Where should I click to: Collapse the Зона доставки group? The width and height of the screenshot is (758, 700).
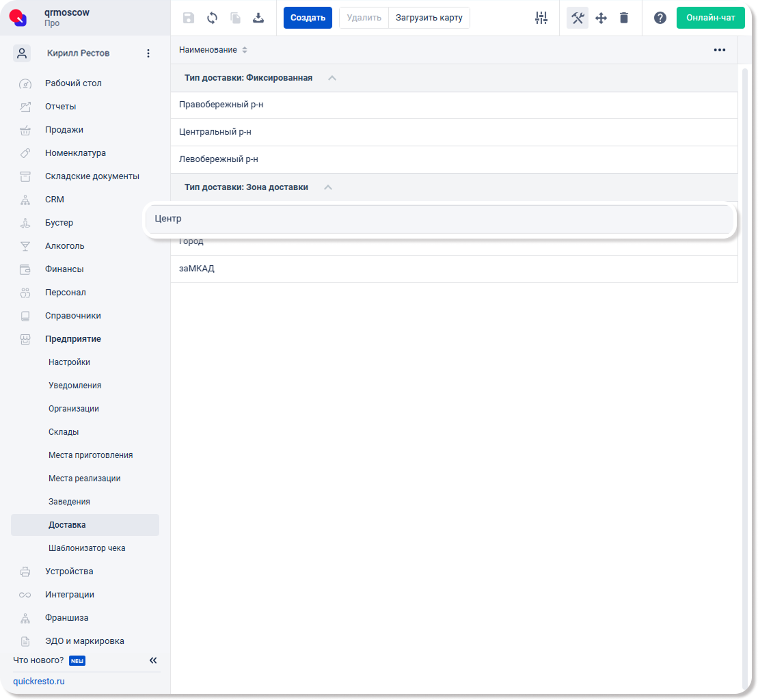point(328,187)
